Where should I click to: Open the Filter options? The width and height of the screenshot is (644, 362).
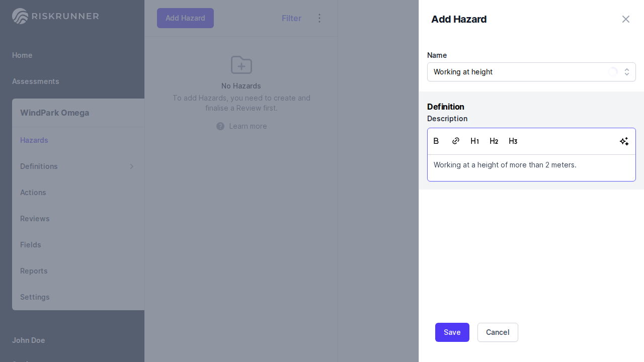pyautogui.click(x=291, y=18)
